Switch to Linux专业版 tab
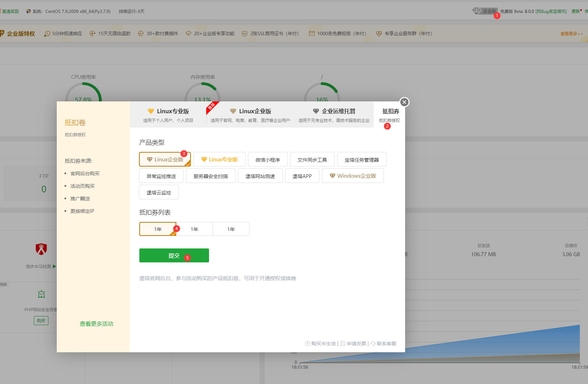This screenshot has height=384, width=588. pos(168,115)
